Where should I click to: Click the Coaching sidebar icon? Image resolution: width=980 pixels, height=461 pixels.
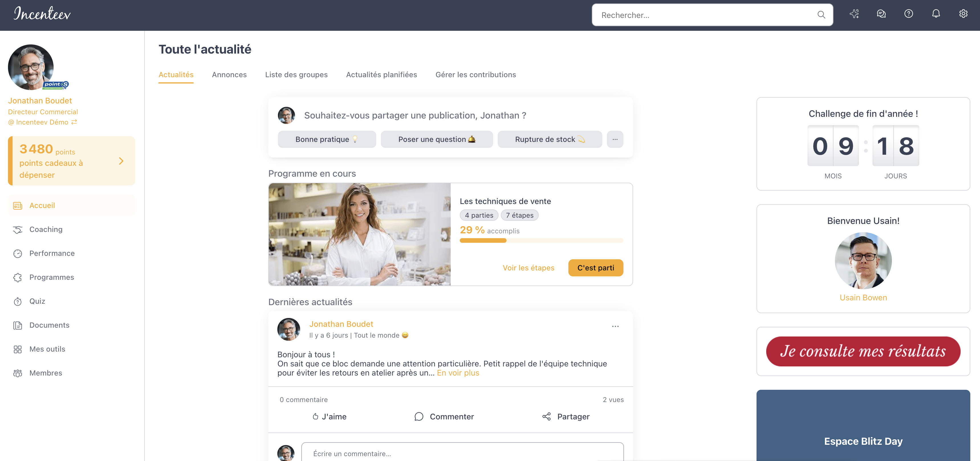coord(17,230)
